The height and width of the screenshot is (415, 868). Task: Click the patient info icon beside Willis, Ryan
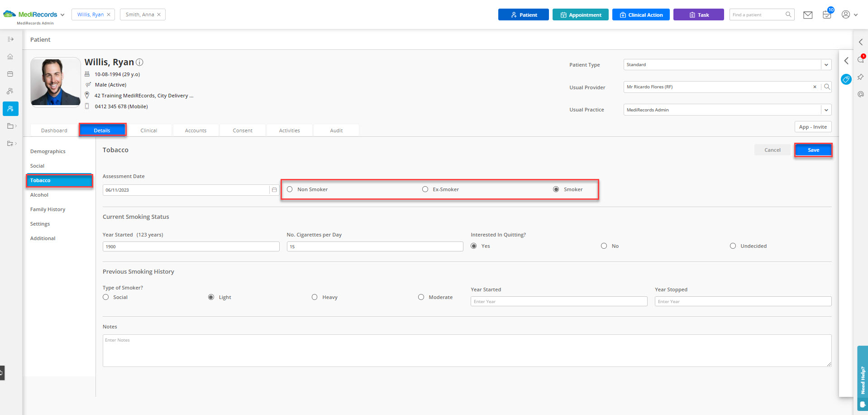tap(139, 62)
